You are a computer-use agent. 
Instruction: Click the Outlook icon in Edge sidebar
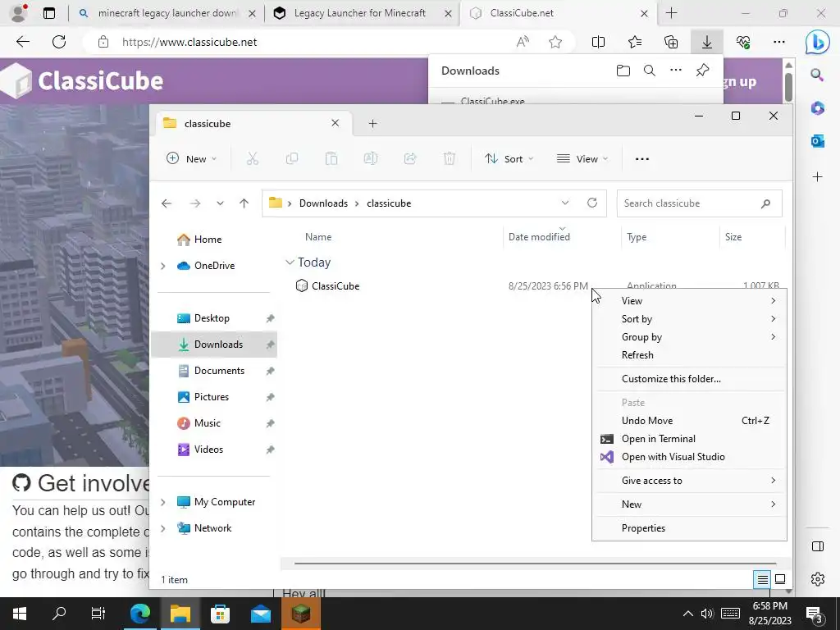click(818, 141)
